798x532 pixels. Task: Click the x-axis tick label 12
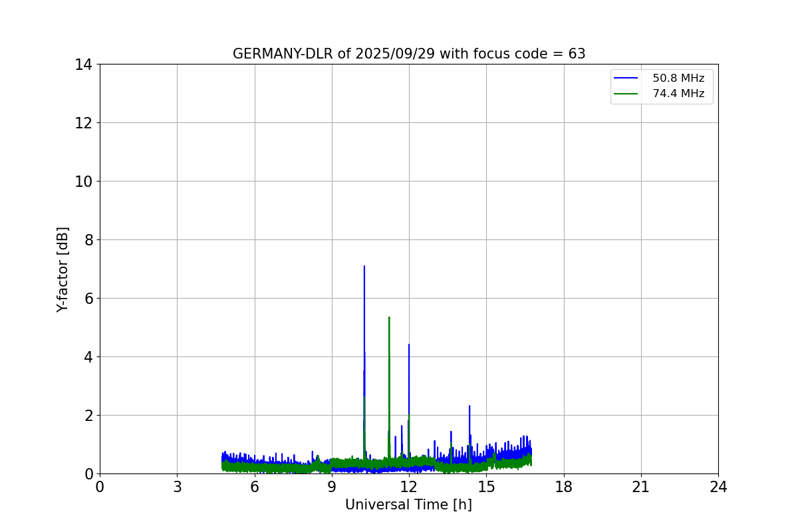tap(409, 487)
